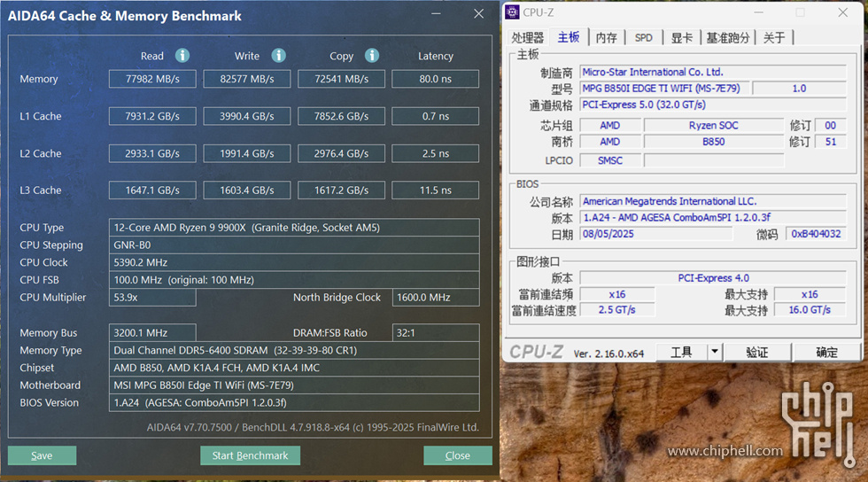
Task: Select Memory Read value 77982 MB/s
Action: pyautogui.click(x=152, y=79)
